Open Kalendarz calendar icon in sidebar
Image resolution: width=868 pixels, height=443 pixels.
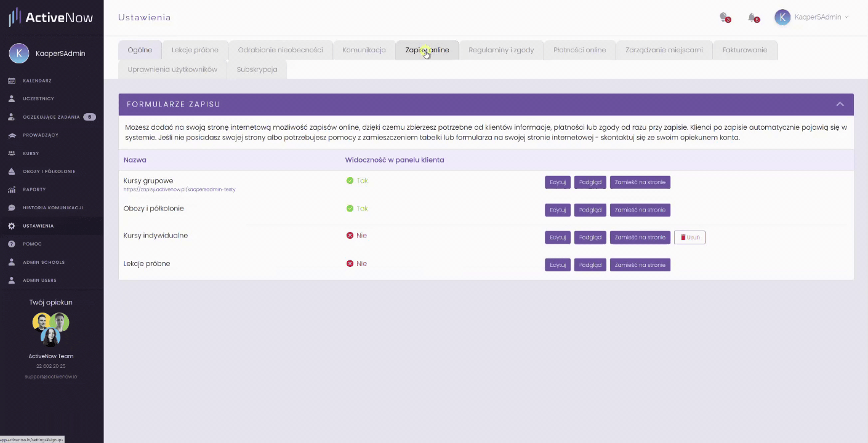point(12,81)
